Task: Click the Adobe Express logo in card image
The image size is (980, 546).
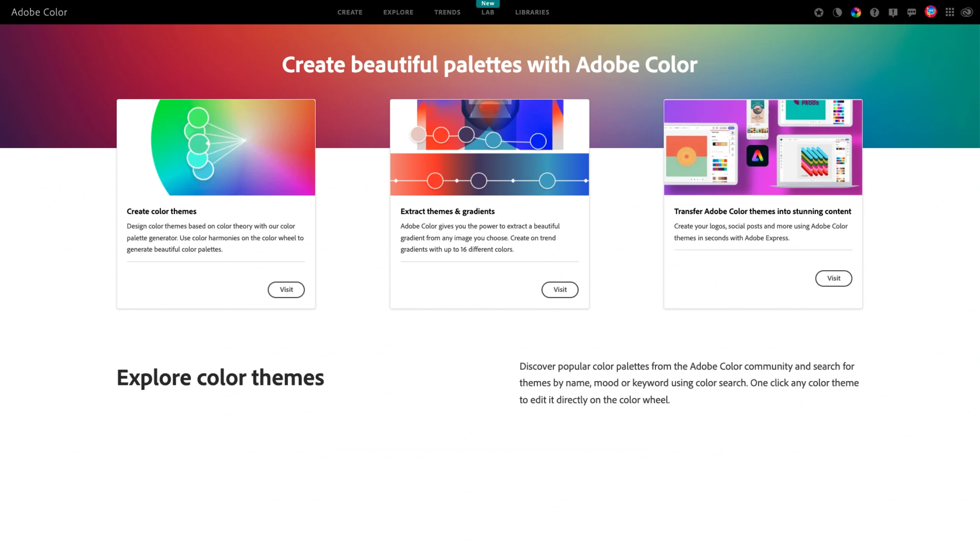Action: (x=757, y=156)
